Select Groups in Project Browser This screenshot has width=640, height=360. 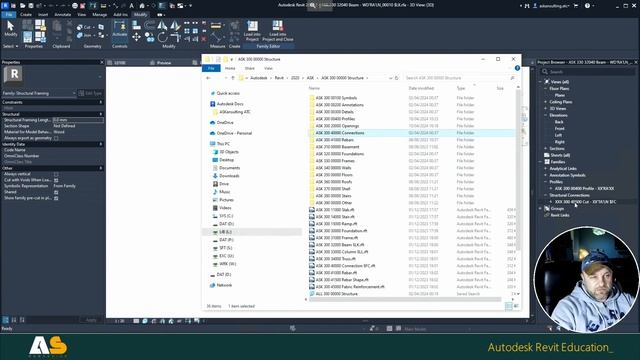tap(557, 209)
